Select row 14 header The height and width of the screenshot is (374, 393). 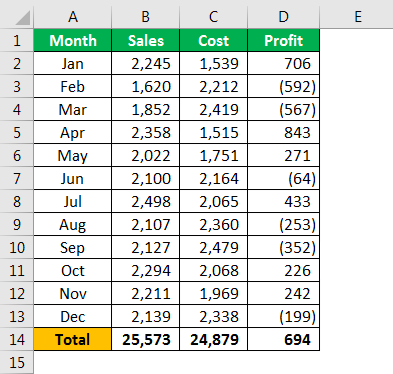pos(17,339)
